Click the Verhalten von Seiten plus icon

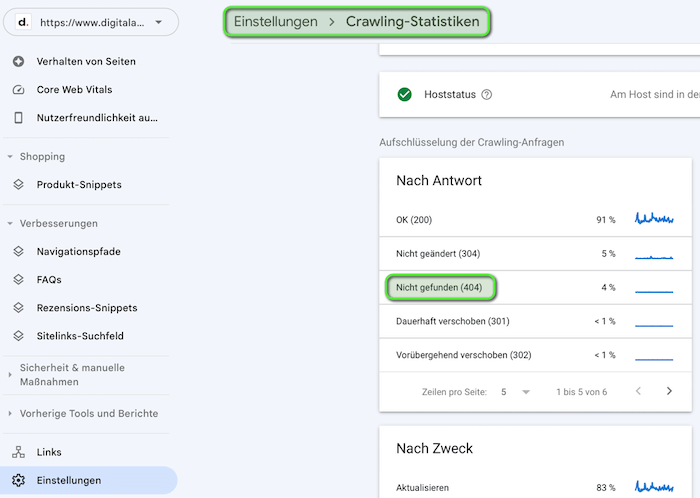pos(18,62)
